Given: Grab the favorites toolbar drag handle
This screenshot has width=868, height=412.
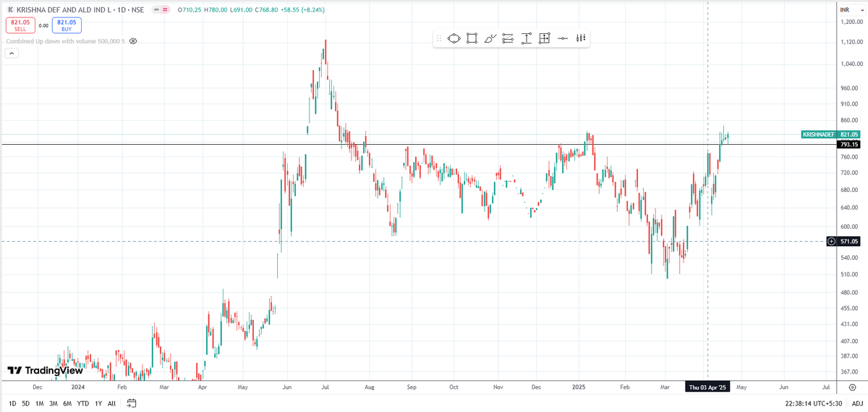Looking at the screenshot, I should click(438, 38).
